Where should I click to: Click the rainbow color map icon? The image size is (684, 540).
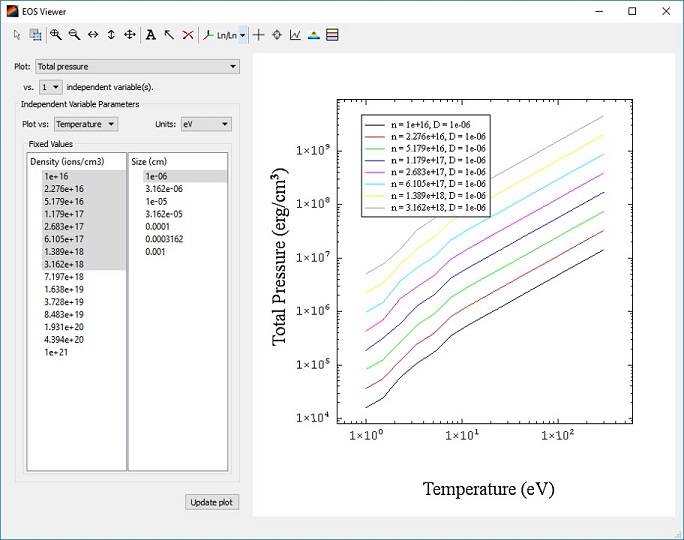click(314, 35)
